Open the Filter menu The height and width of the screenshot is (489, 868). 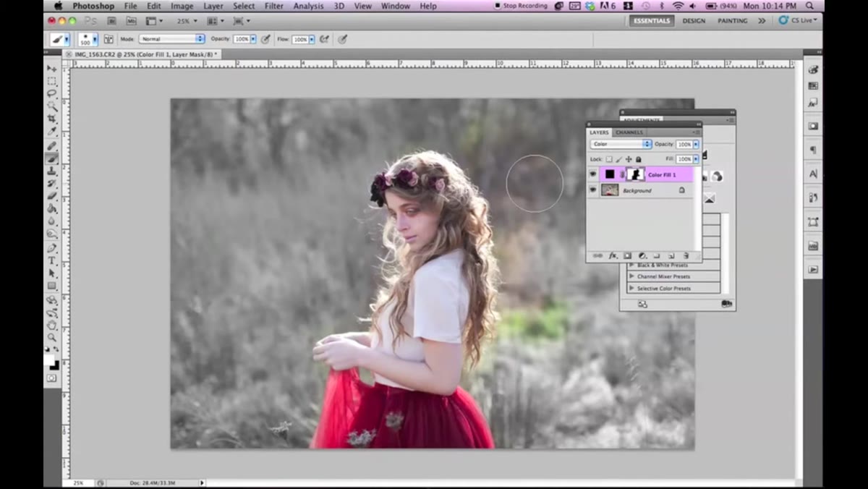pos(274,6)
